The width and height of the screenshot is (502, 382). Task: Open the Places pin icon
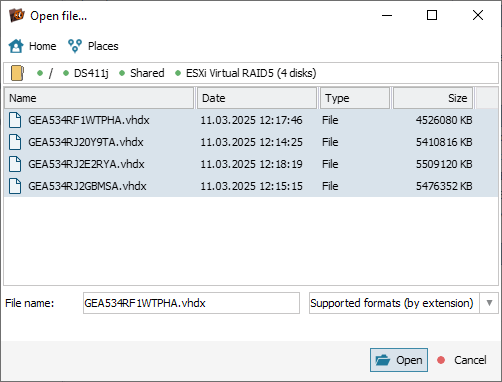75,46
